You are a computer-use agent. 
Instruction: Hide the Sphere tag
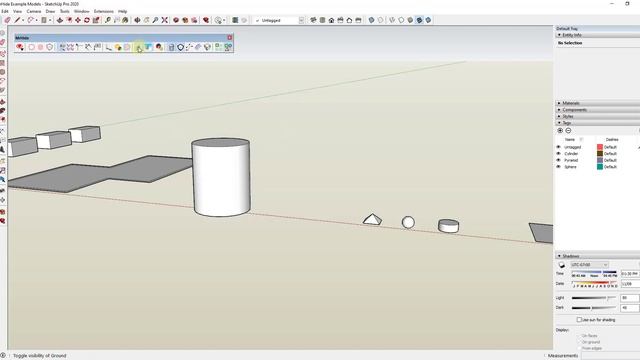coord(558,167)
